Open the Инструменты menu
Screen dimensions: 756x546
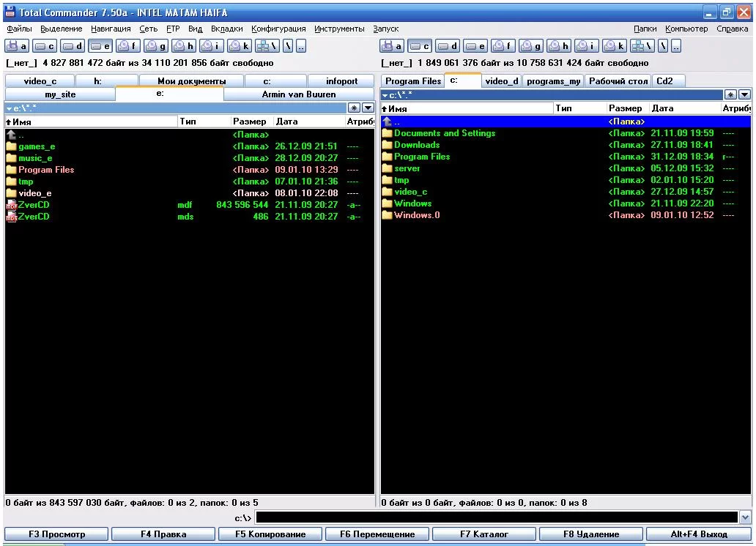339,29
